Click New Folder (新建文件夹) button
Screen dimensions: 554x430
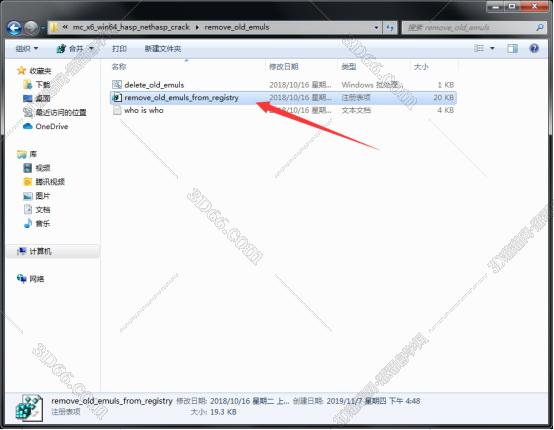click(x=163, y=48)
